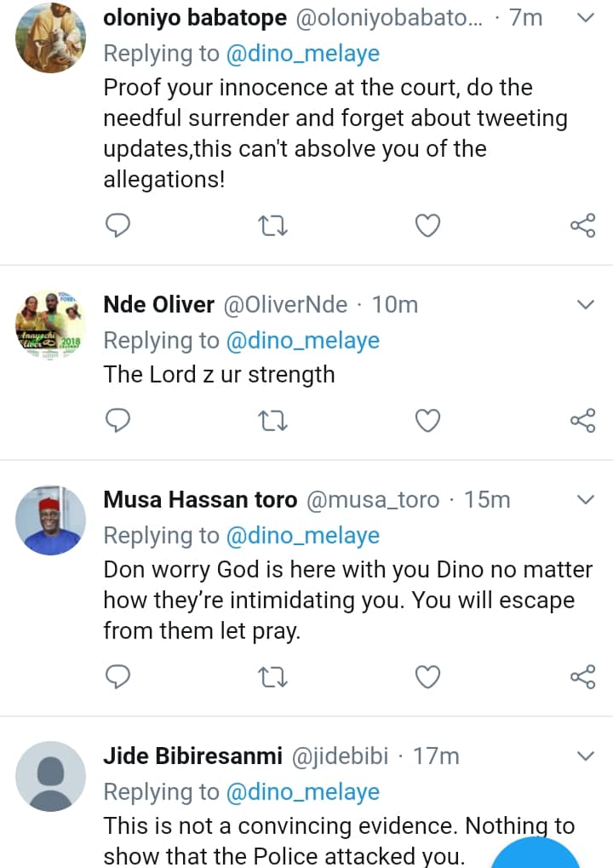Retweet oloniyo babatope's tweet
This screenshot has height=868, width=613.
click(272, 226)
